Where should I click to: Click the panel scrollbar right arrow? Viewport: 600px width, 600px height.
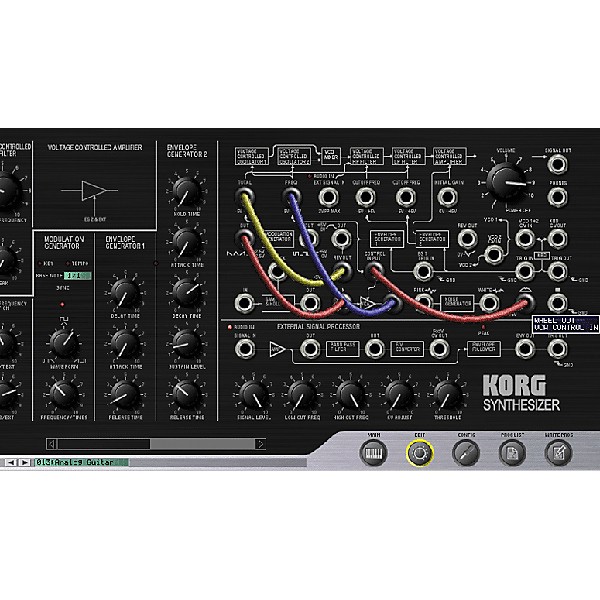click(x=260, y=444)
